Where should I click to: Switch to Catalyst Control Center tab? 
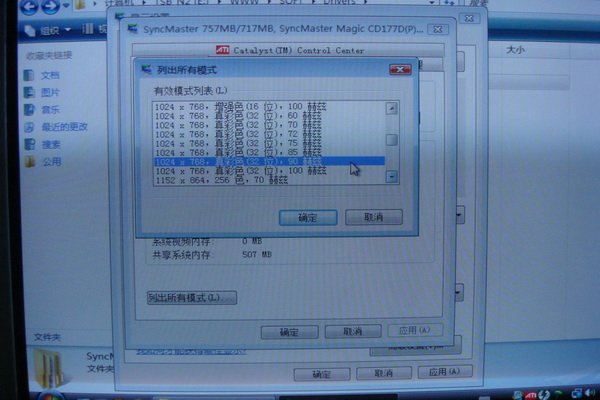point(289,50)
